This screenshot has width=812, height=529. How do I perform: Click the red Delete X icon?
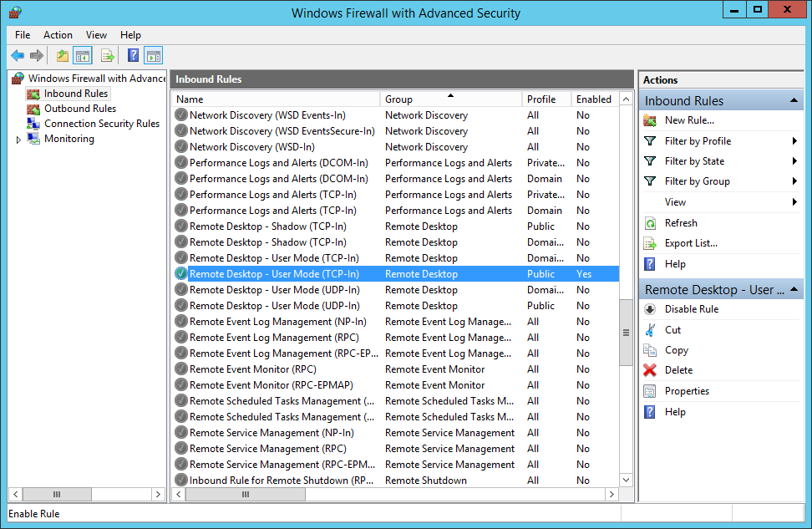click(650, 370)
